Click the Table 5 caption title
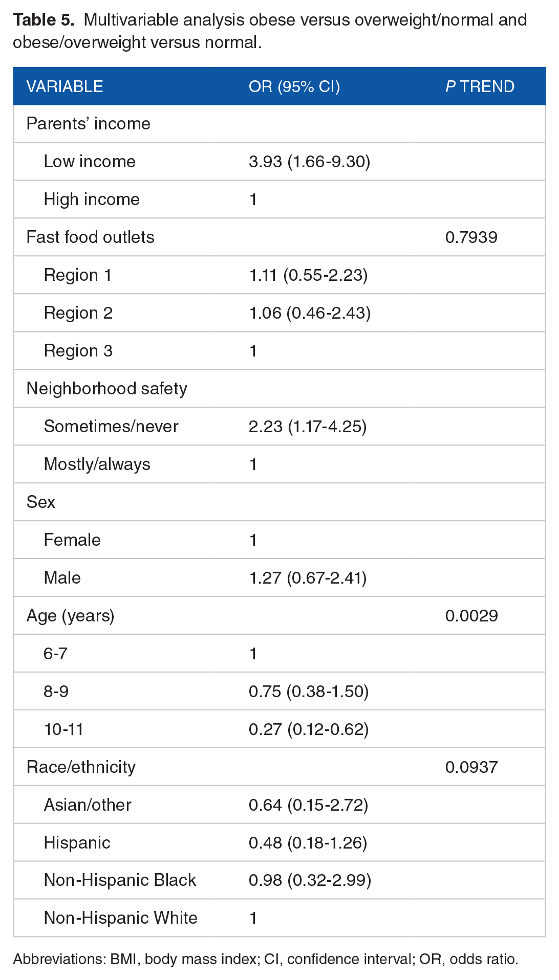The image size is (559, 980). click(270, 31)
